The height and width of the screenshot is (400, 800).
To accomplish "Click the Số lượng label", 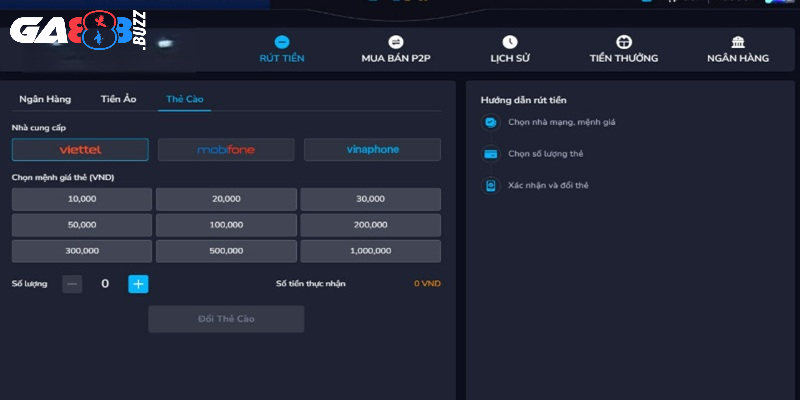I will click(30, 284).
